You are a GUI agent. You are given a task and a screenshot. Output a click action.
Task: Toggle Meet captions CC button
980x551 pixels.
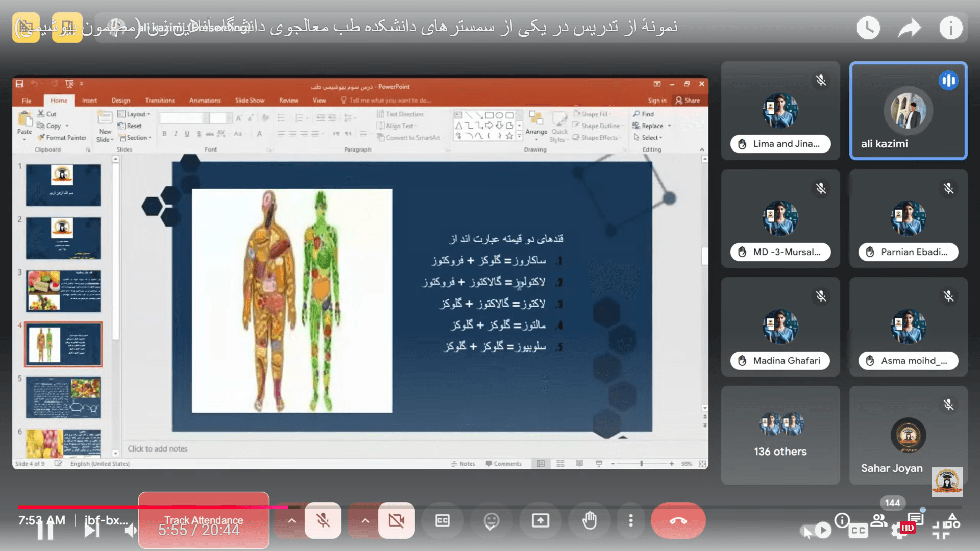click(x=442, y=520)
